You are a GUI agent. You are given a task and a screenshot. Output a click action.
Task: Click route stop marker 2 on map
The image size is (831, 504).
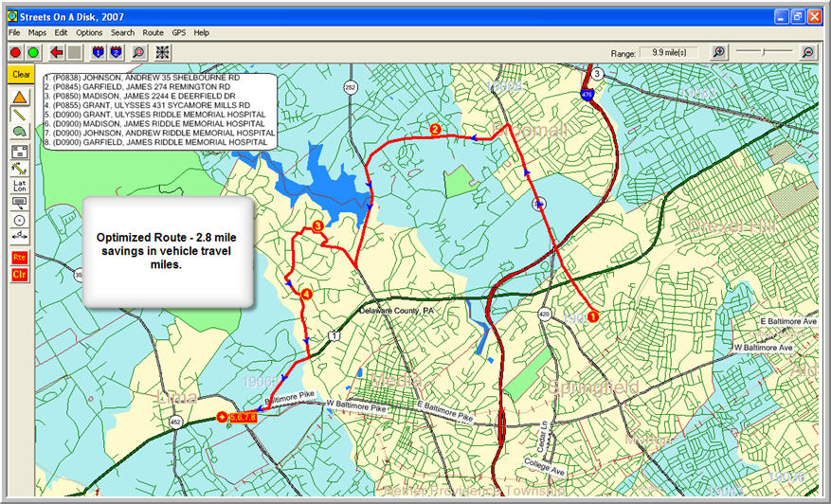click(435, 129)
